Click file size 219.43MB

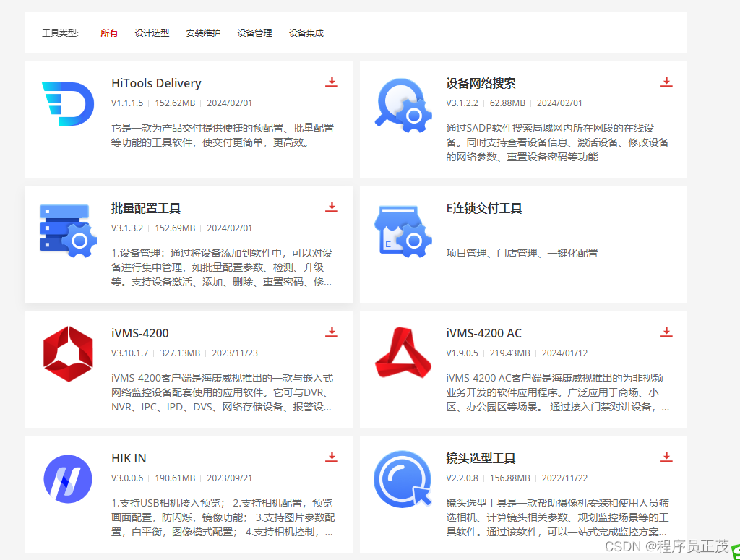tap(509, 353)
